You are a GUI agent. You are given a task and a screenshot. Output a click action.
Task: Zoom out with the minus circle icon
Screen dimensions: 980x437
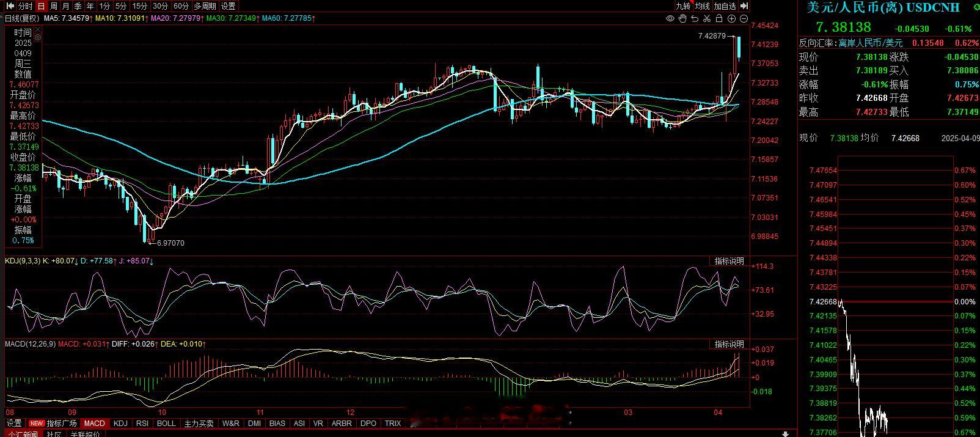744,18
